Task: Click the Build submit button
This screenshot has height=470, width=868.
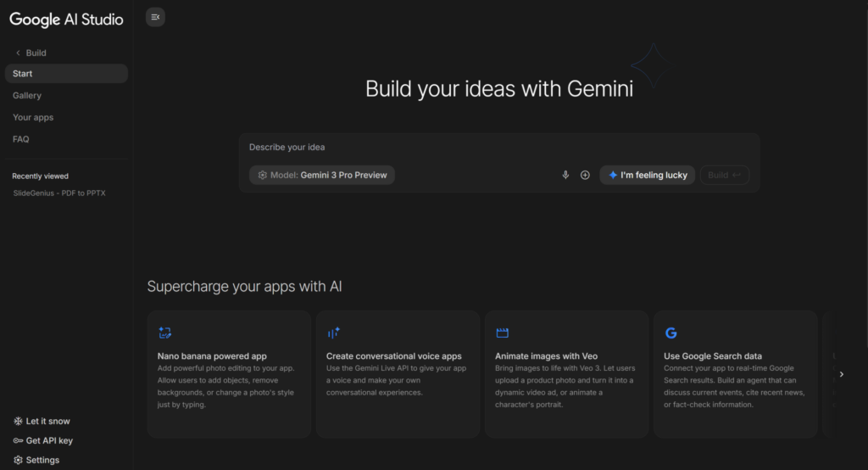Action: 724,175
